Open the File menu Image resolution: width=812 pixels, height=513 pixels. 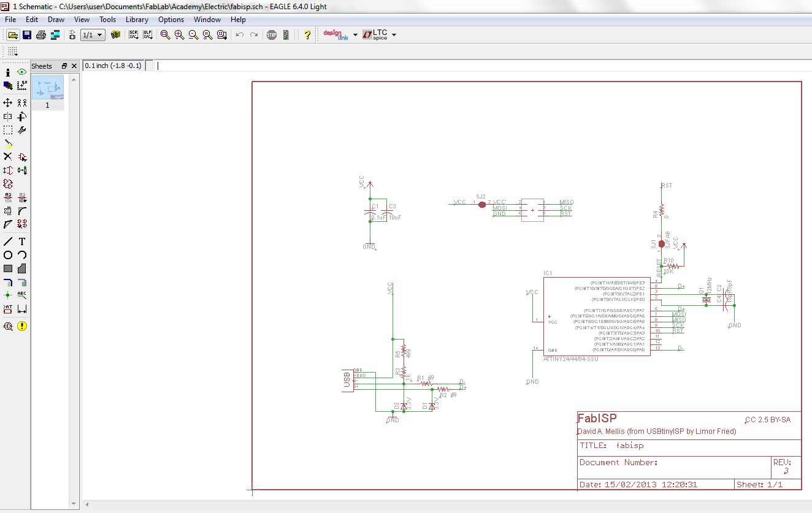(10, 20)
